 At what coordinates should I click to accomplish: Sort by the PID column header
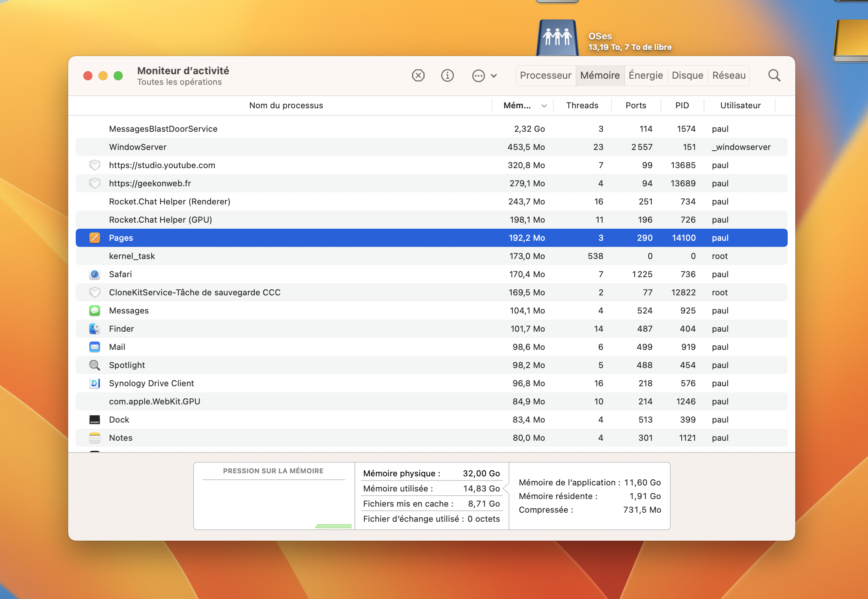click(x=682, y=105)
